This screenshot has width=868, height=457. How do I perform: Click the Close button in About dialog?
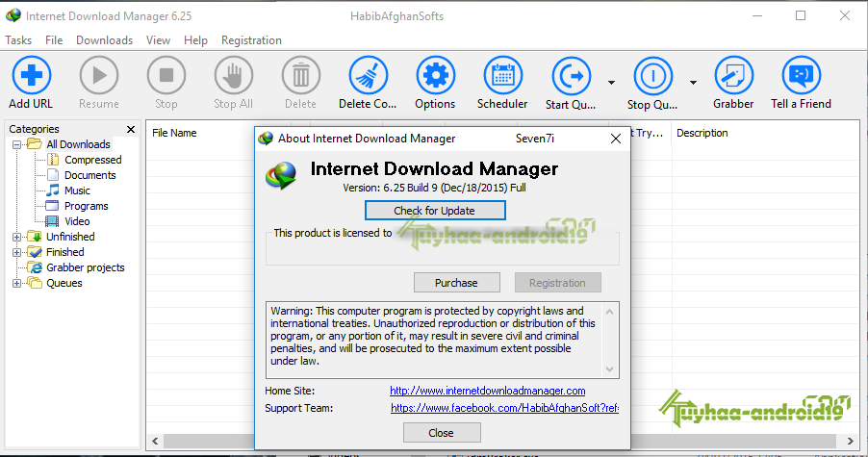point(441,433)
